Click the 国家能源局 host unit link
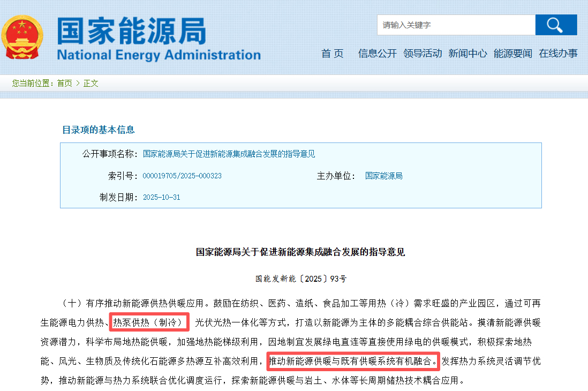588x391 pixels. coord(385,176)
